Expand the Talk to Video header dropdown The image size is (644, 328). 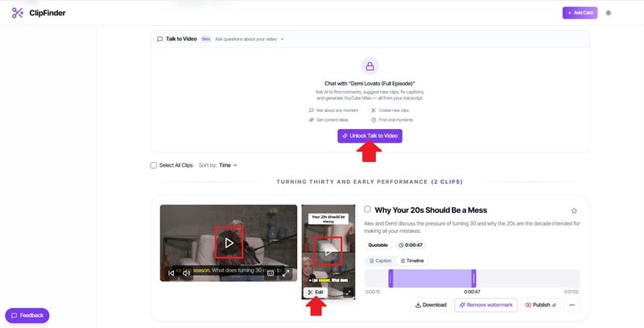click(283, 39)
